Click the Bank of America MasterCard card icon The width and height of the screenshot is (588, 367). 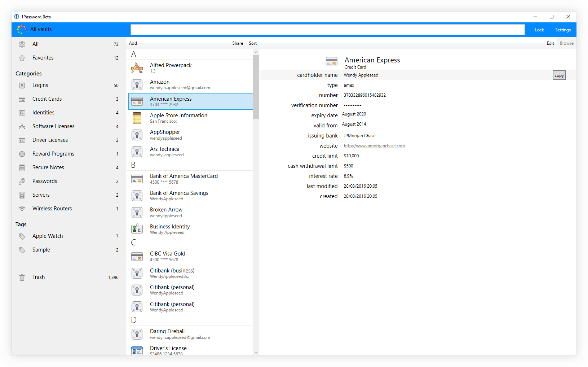click(x=137, y=179)
